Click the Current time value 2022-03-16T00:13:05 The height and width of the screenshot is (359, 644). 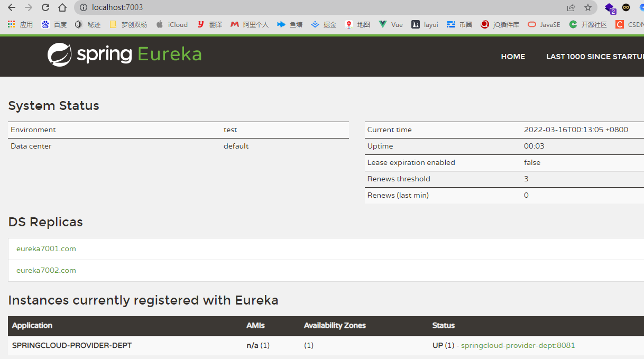[x=576, y=130]
